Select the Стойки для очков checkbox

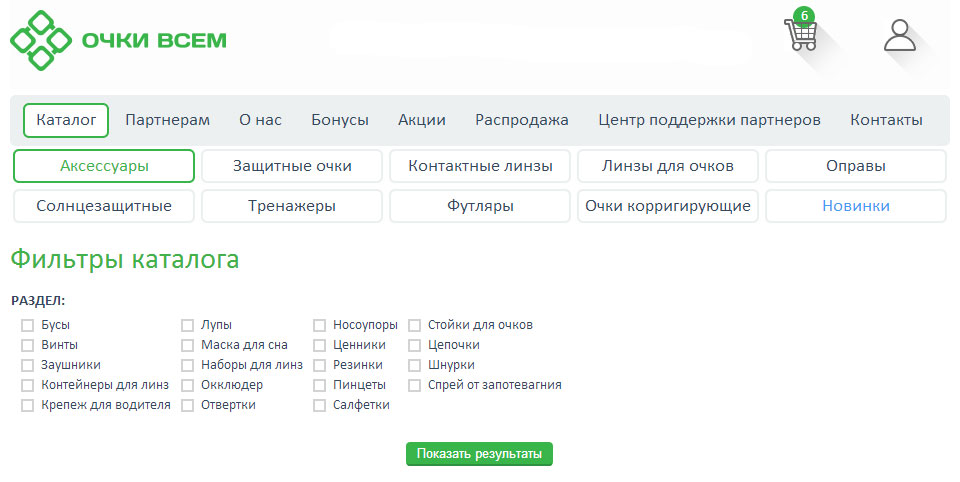(x=414, y=325)
